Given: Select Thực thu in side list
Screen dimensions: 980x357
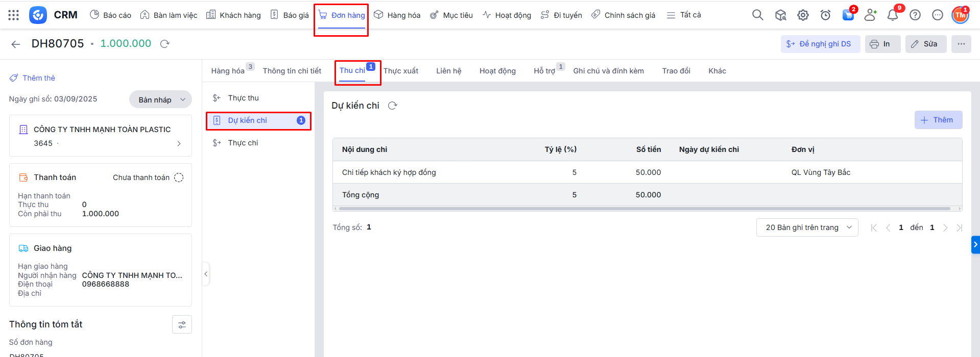Looking at the screenshot, I should click(243, 98).
